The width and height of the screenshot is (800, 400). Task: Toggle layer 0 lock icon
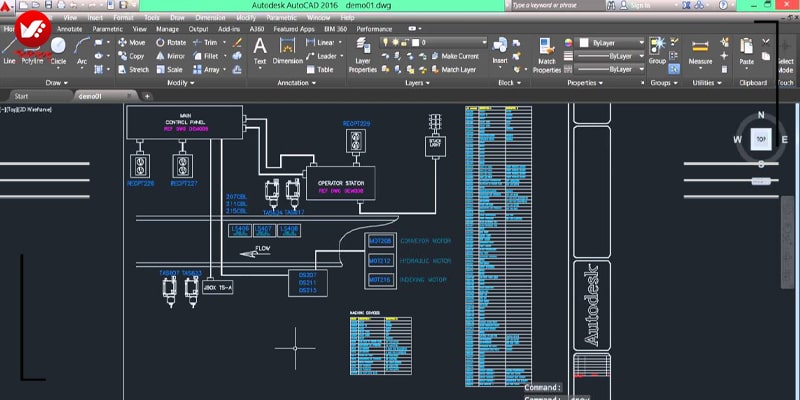406,42
